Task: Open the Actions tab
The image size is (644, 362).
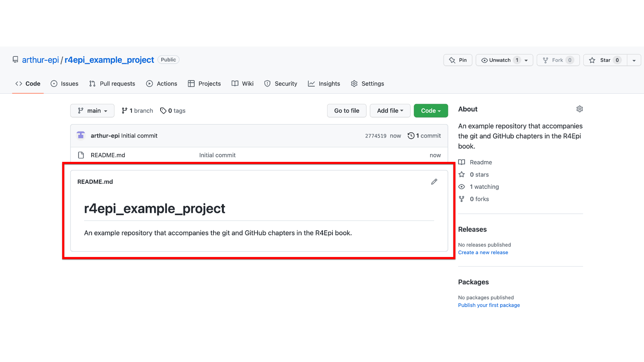Action: pos(162,84)
